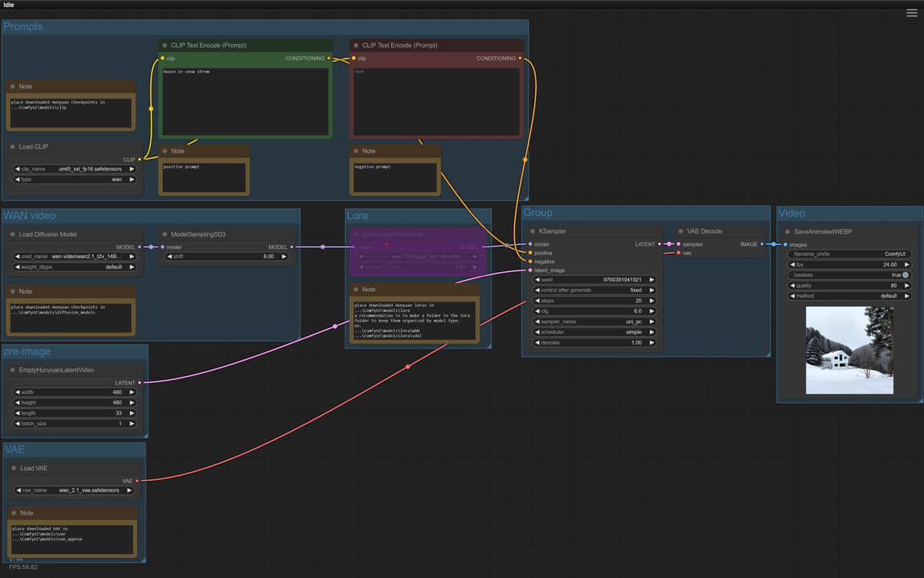Collapse the EmptyHunyuanLatentVideo node via its dot
The height and width of the screenshot is (578, 924).
[13, 370]
